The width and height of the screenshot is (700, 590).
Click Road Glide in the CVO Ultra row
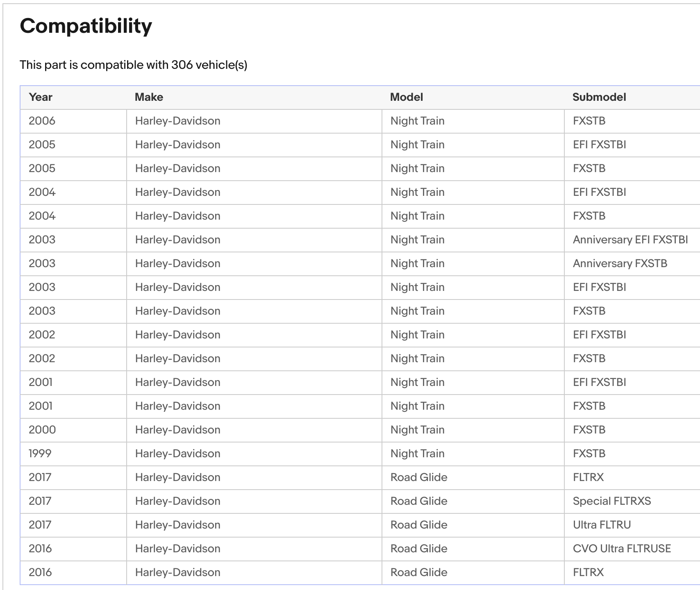418,549
